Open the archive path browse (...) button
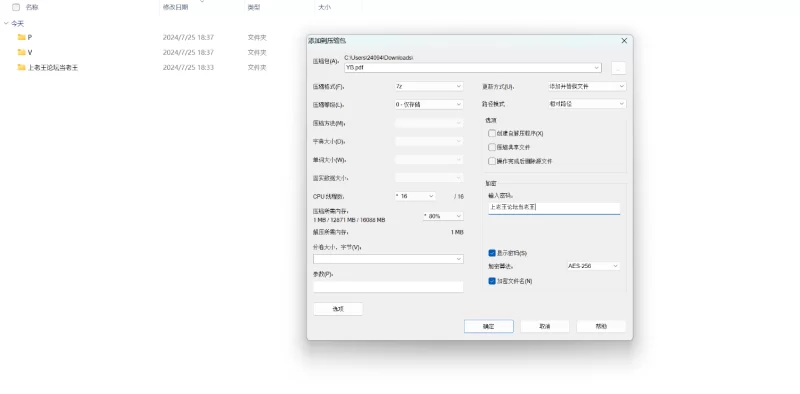 tap(618, 68)
